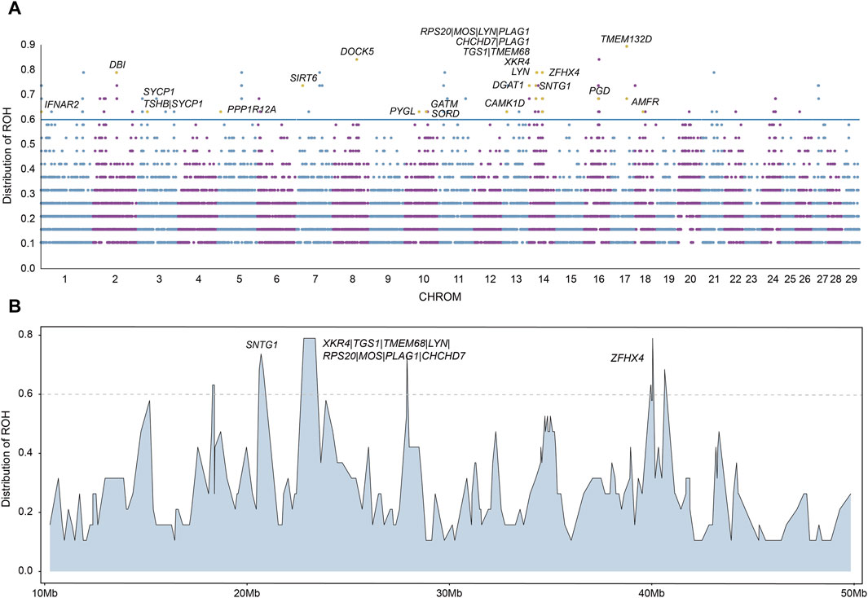The width and height of the screenshot is (868, 598).
Task: Select chromosome 5 on the CHROM axis
Action: (239, 280)
